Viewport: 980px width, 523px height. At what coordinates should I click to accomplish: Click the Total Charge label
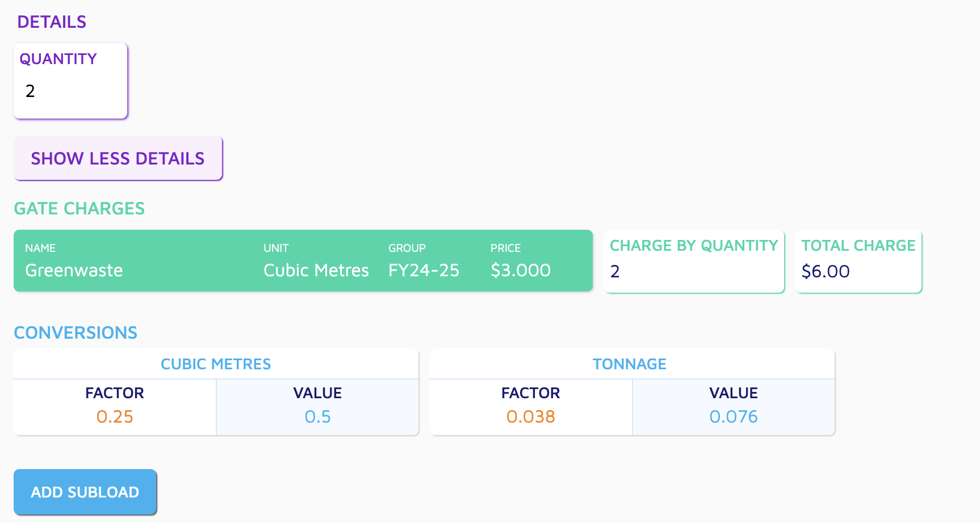point(858,246)
